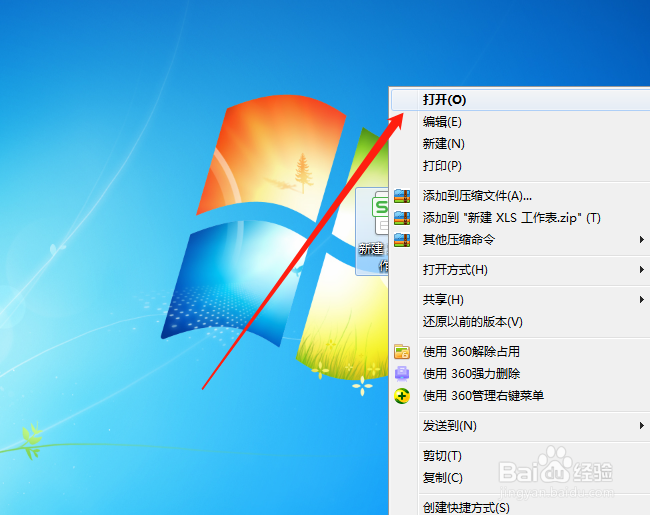Expand submenu arrow of 打开方式(H)

coord(642,270)
